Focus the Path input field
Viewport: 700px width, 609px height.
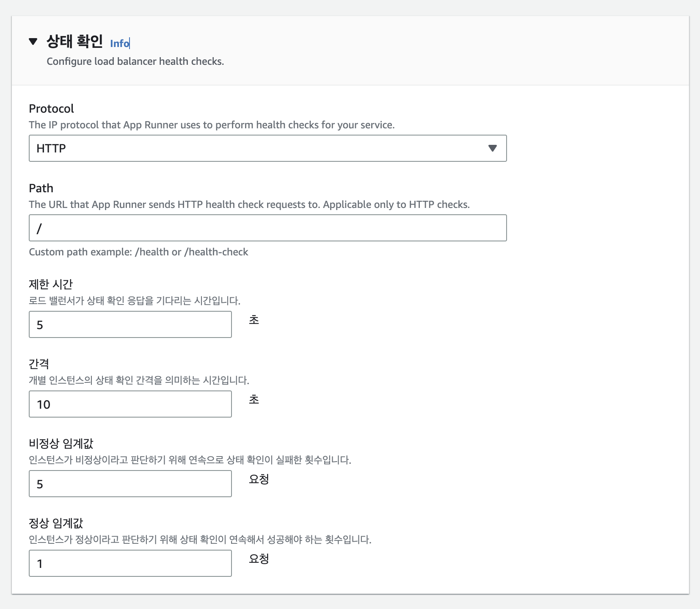tap(267, 228)
